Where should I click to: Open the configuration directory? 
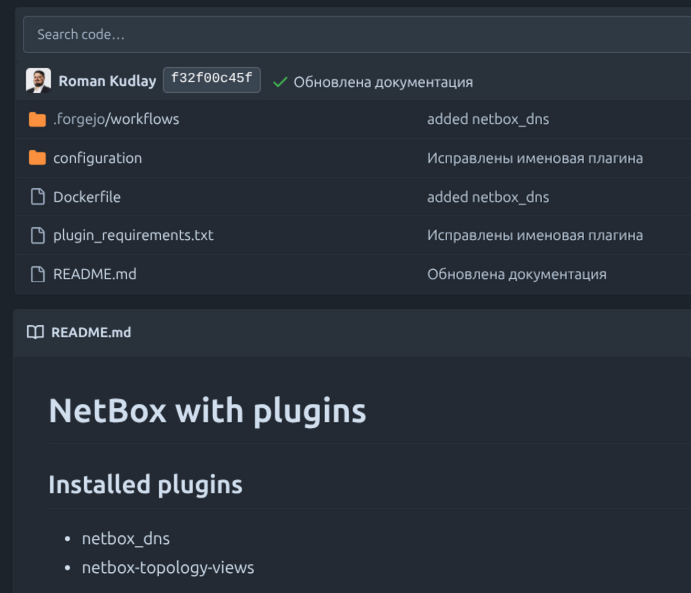pos(97,158)
